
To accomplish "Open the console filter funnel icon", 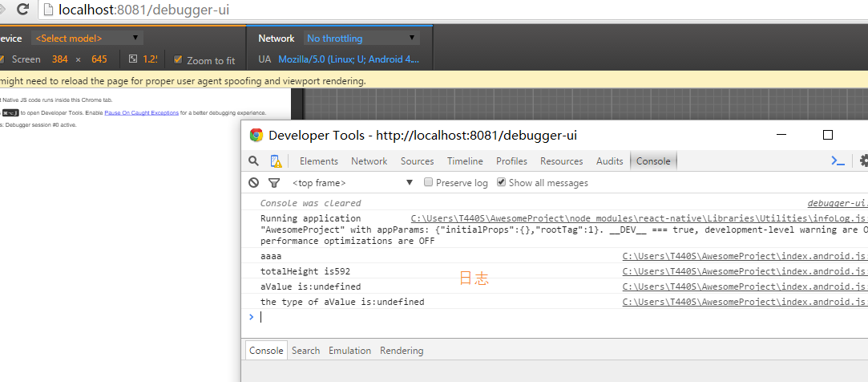I will (x=274, y=183).
